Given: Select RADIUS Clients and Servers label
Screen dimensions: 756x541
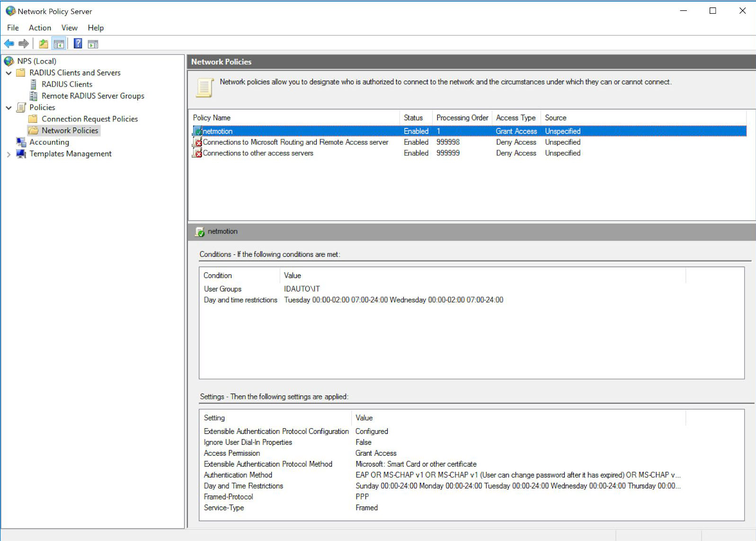Looking at the screenshot, I should pos(75,72).
